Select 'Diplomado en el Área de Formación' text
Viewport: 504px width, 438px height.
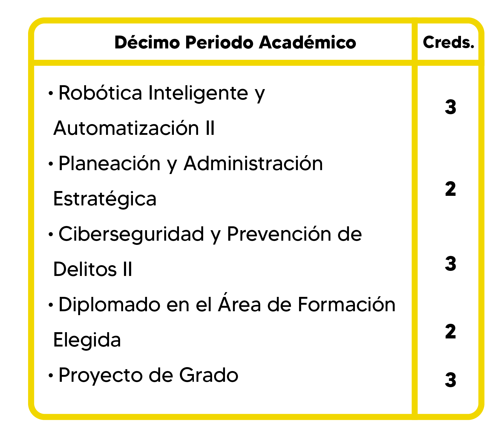tap(227, 305)
